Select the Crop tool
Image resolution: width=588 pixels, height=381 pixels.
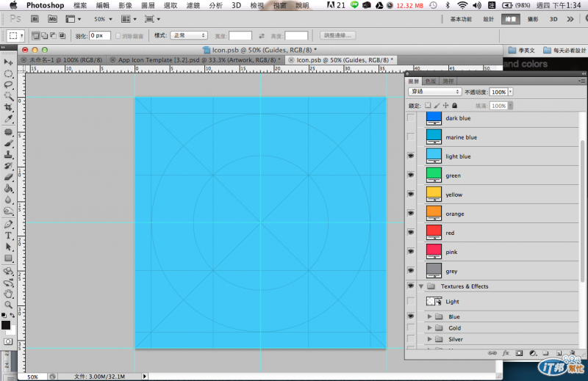pyautogui.click(x=8, y=107)
